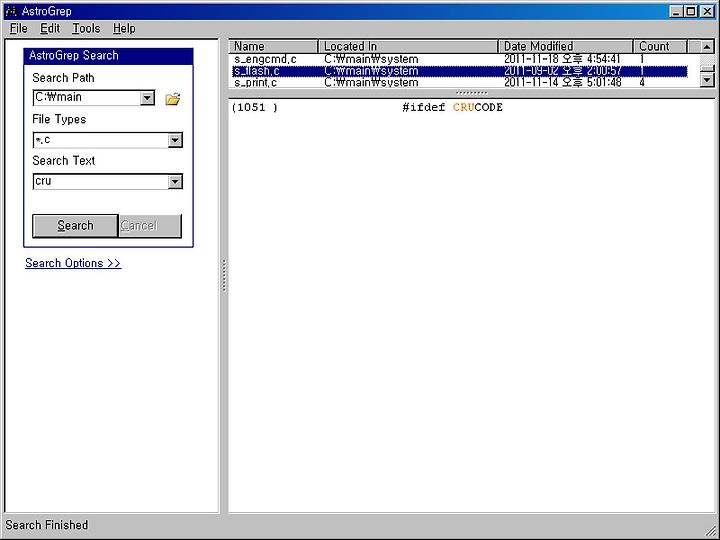720x540 pixels.
Task: Open the File menu
Action: tap(18, 28)
